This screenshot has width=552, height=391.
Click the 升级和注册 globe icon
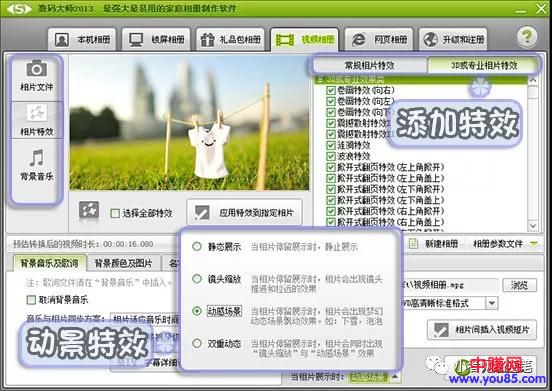[431, 40]
